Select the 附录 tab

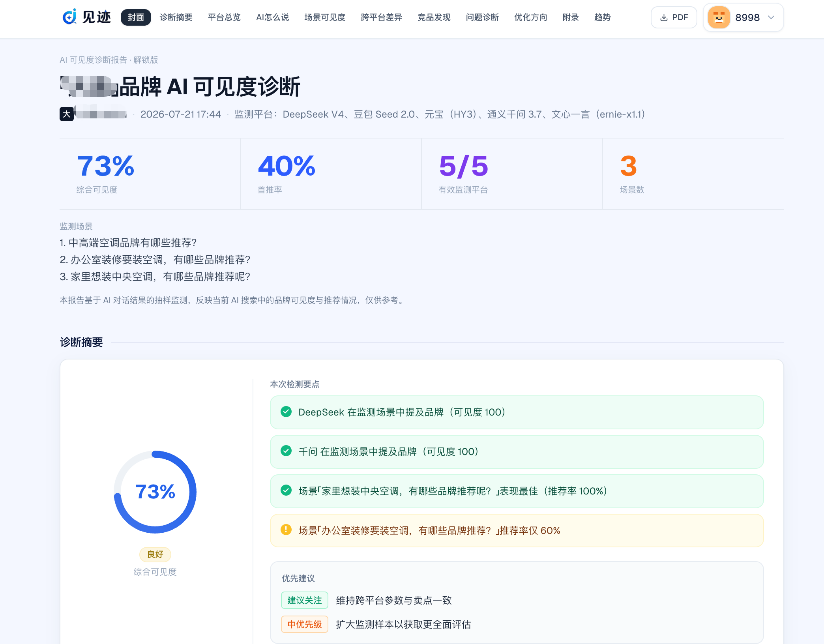pyautogui.click(x=571, y=17)
